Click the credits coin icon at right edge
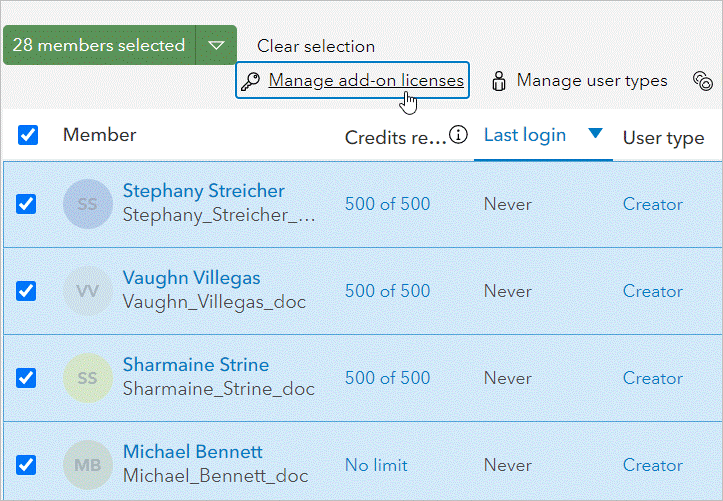Viewport: 723px width, 501px height. point(702,81)
